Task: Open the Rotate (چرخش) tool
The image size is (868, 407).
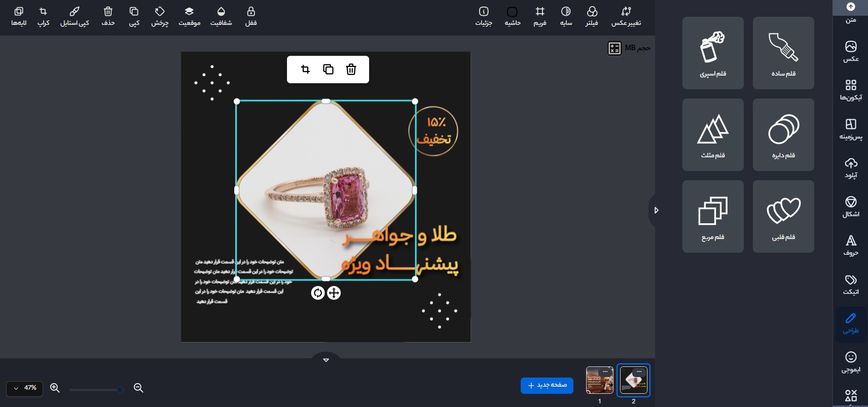Action: [x=160, y=16]
